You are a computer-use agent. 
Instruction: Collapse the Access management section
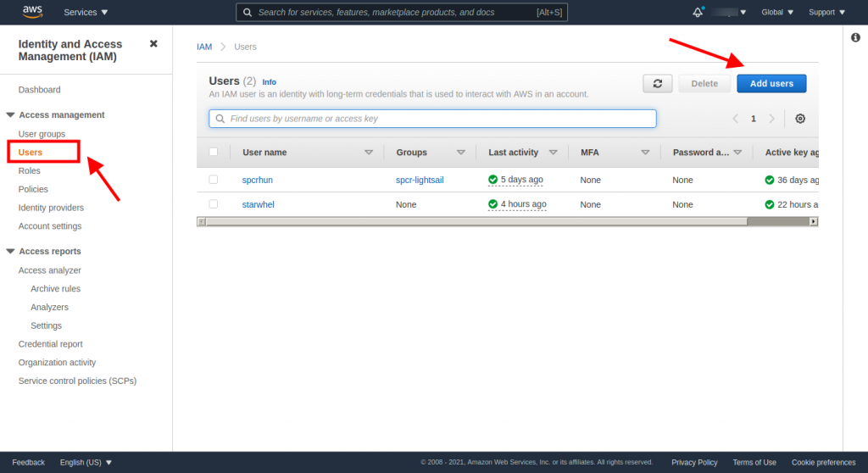(10, 114)
